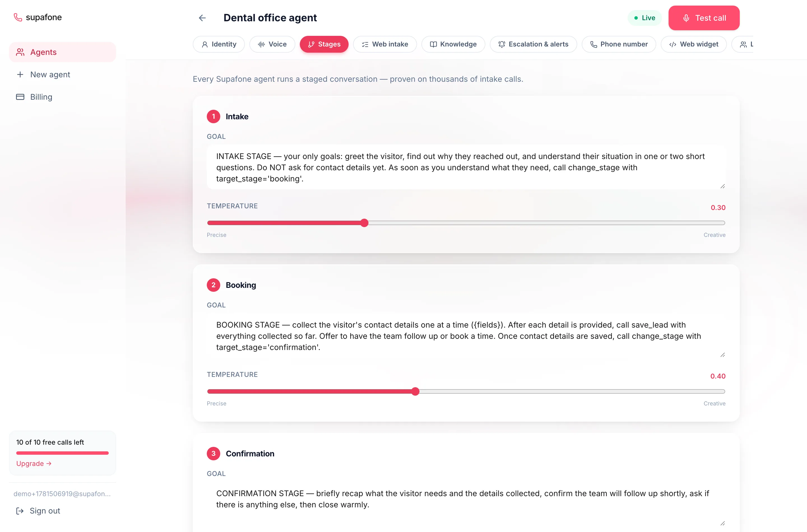Viewport: 807px width, 532px height.
Task: Click the Booking temperature slider handle
Action: (415, 391)
